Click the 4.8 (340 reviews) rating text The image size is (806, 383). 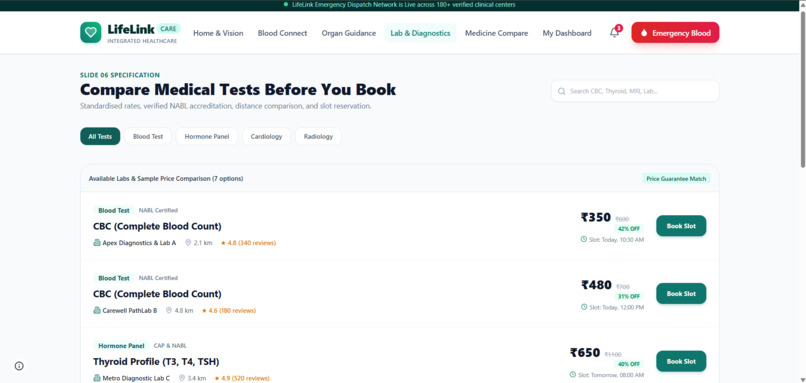point(252,243)
